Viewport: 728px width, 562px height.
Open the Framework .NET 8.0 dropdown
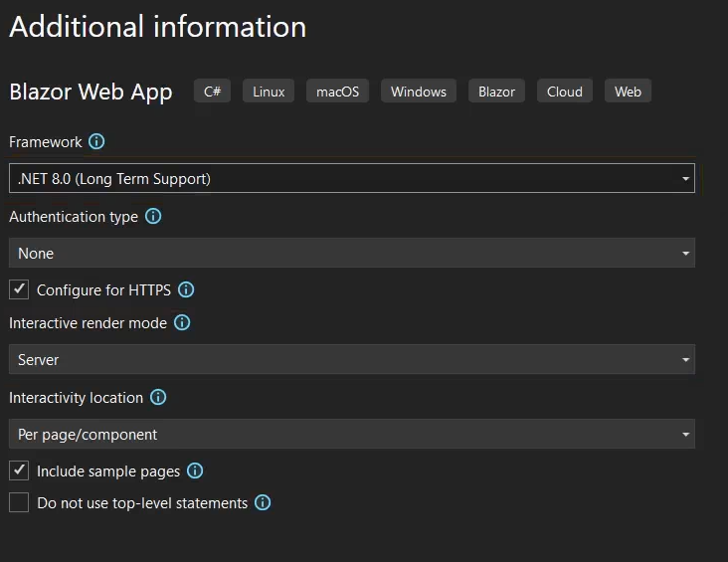click(x=352, y=178)
